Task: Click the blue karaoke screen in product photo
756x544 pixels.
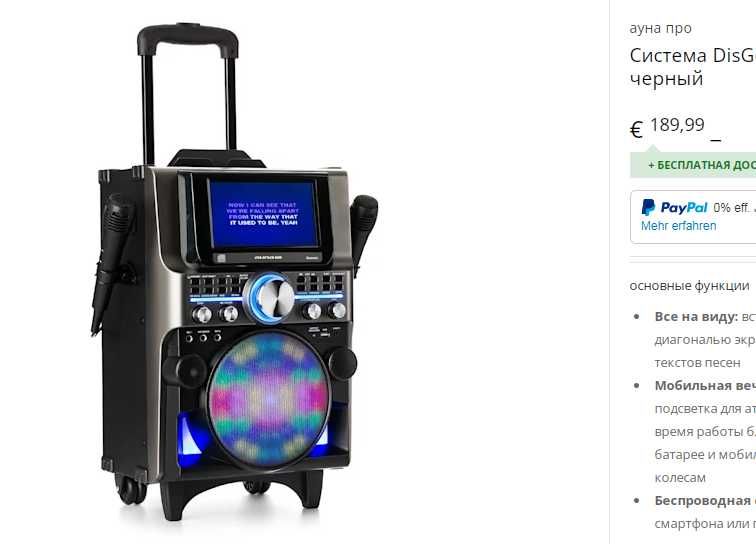Action: click(263, 214)
